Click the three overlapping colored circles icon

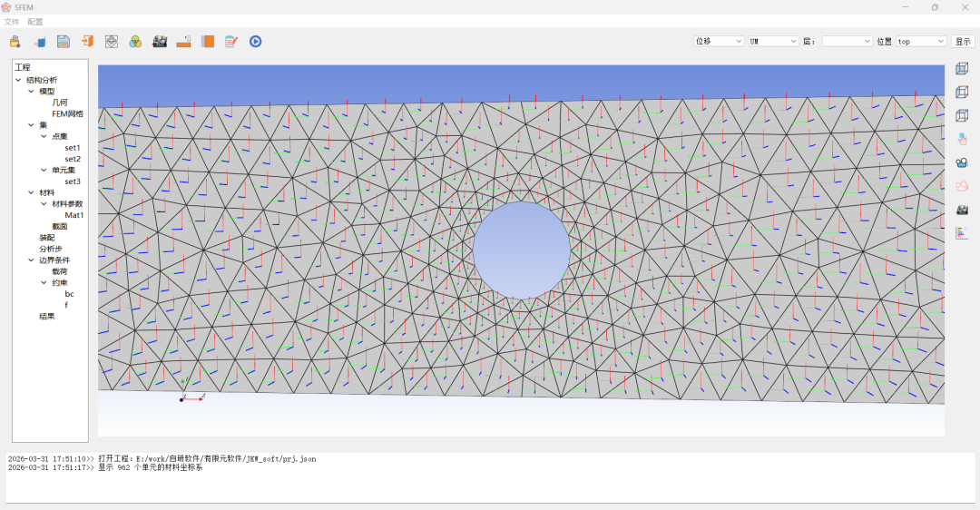(135, 42)
